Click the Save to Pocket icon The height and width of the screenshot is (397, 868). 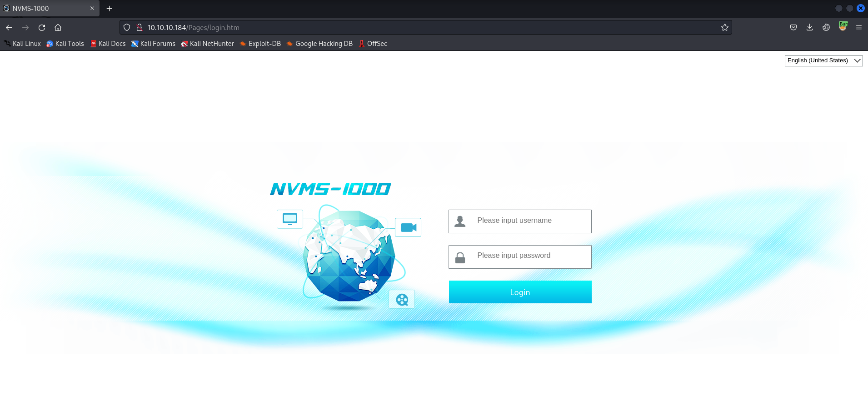coord(793,28)
